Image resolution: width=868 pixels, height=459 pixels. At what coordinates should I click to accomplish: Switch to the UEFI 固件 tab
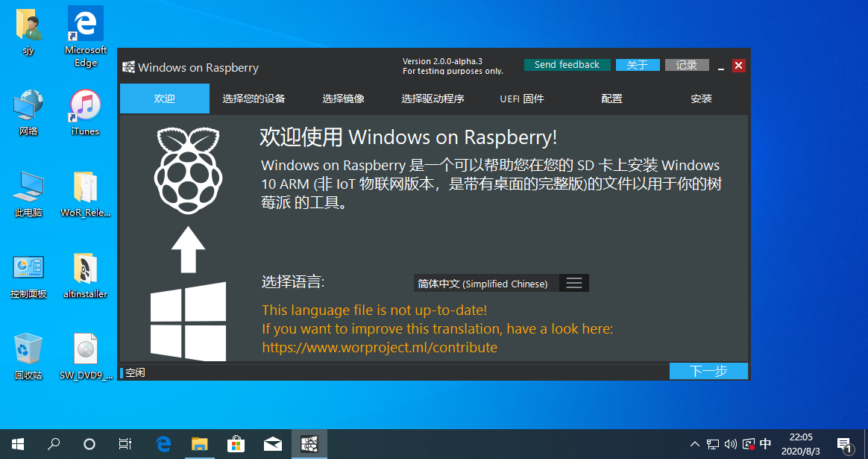point(522,99)
